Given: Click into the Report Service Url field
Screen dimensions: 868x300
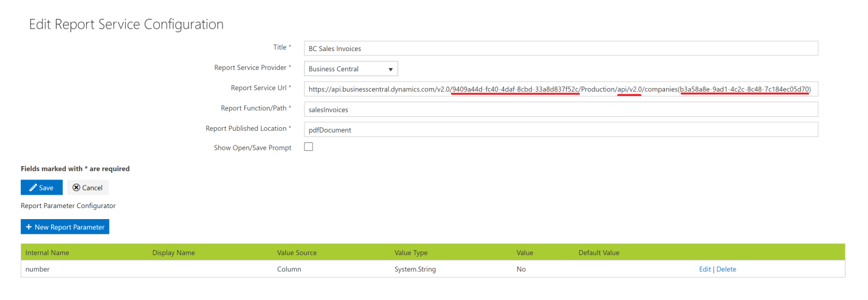Looking at the screenshot, I should (x=560, y=89).
